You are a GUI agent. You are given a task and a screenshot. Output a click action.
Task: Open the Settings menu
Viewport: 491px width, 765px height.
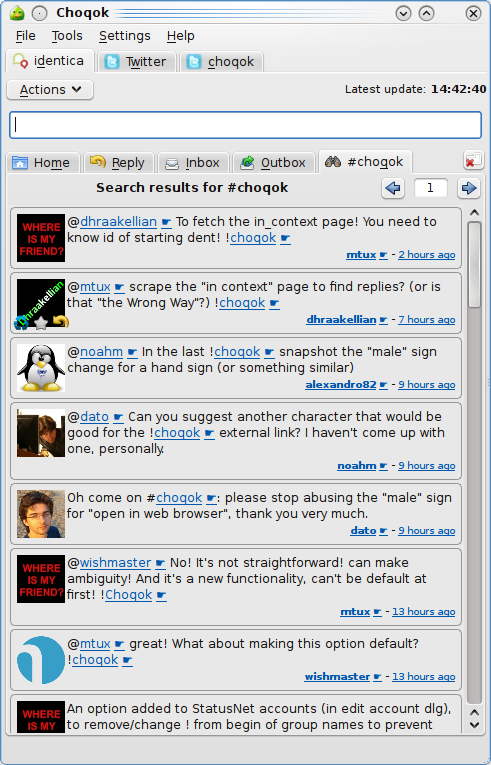tap(124, 36)
